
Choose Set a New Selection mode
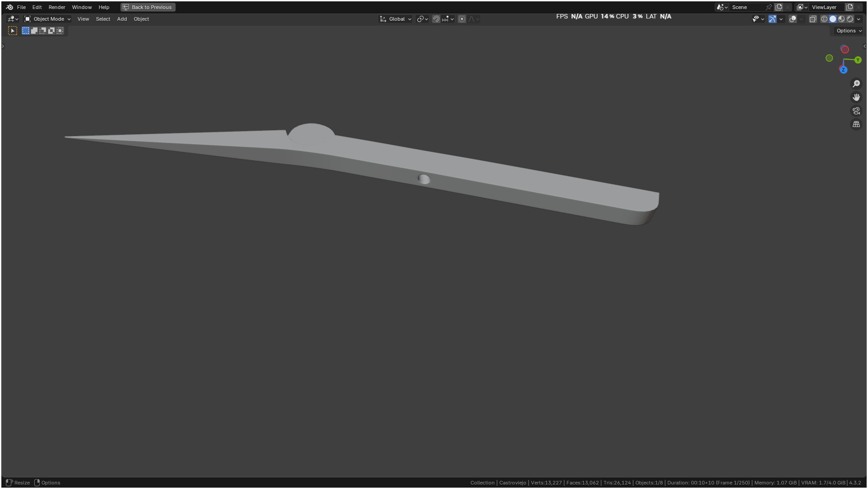point(26,31)
